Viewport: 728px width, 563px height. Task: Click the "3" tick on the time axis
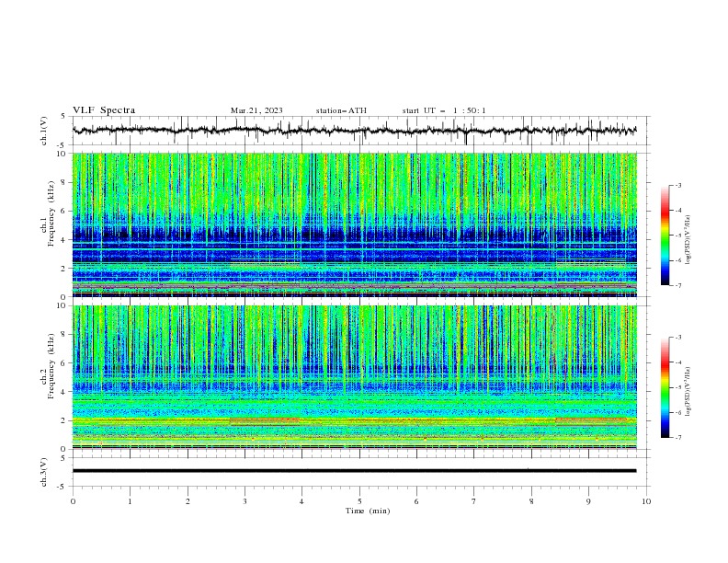tap(245, 501)
